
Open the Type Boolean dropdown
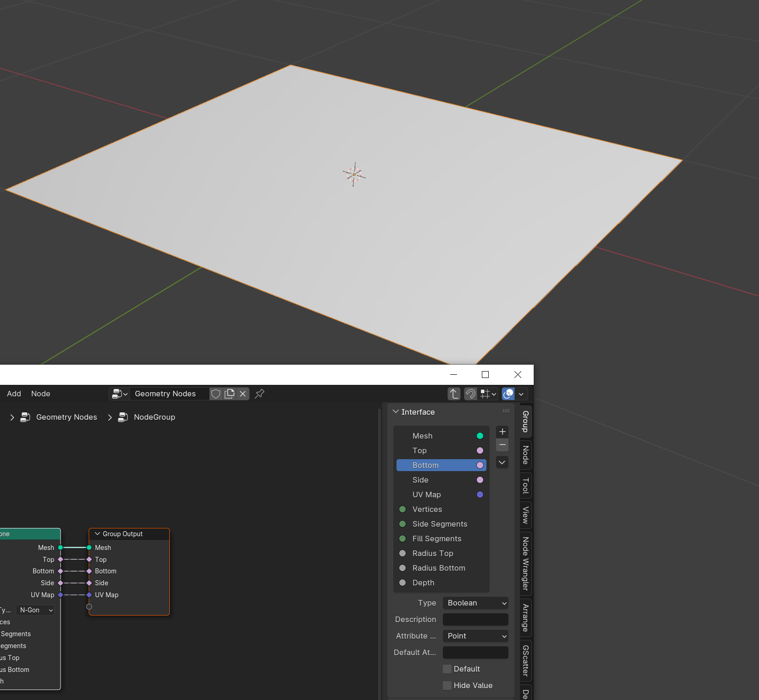click(x=475, y=603)
